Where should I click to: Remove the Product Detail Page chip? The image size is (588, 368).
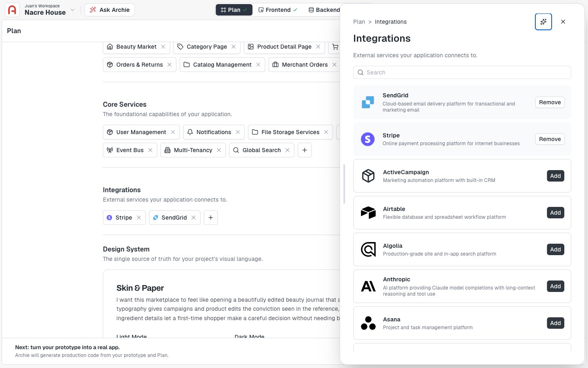pos(318,47)
